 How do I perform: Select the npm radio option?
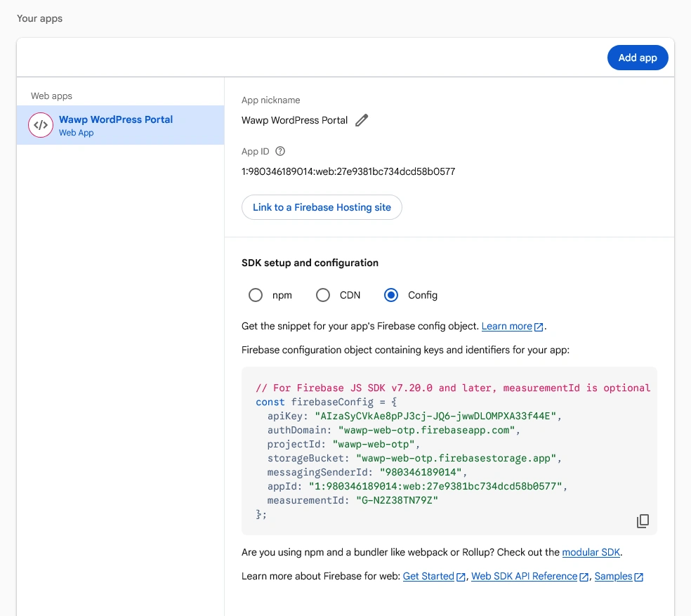[256, 295]
